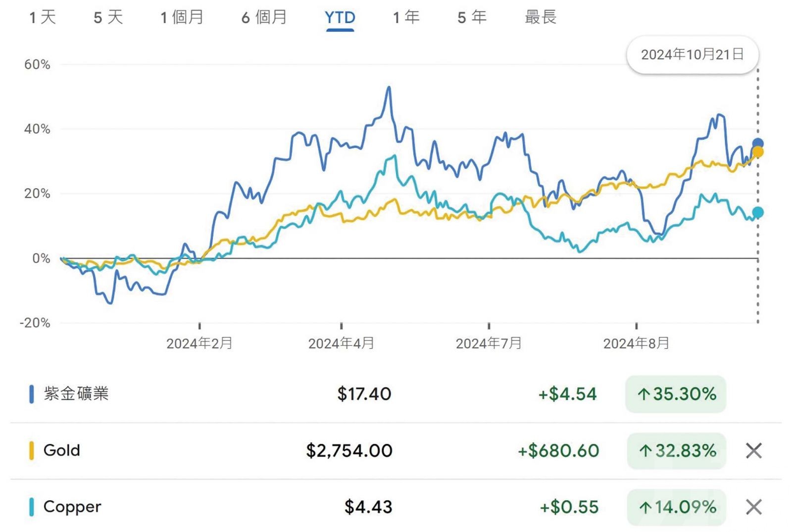Viewport: 792px width, 532px height.
Task: Click the yellow Gold color marker
Action: point(32,450)
